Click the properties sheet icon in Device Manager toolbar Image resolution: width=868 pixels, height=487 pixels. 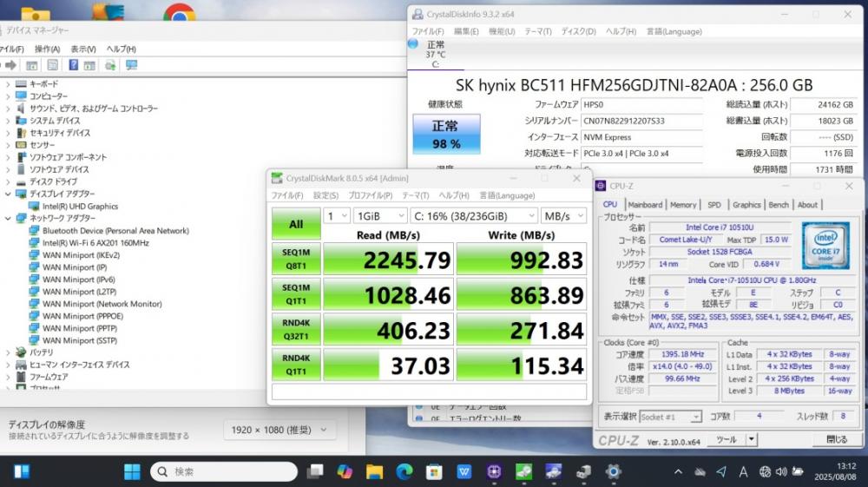53,65
